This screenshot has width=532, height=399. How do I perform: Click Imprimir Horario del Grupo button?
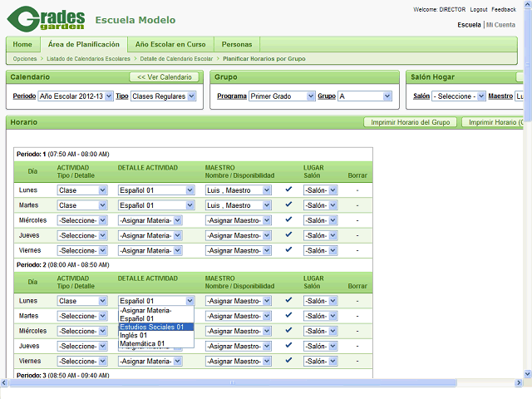pos(410,122)
